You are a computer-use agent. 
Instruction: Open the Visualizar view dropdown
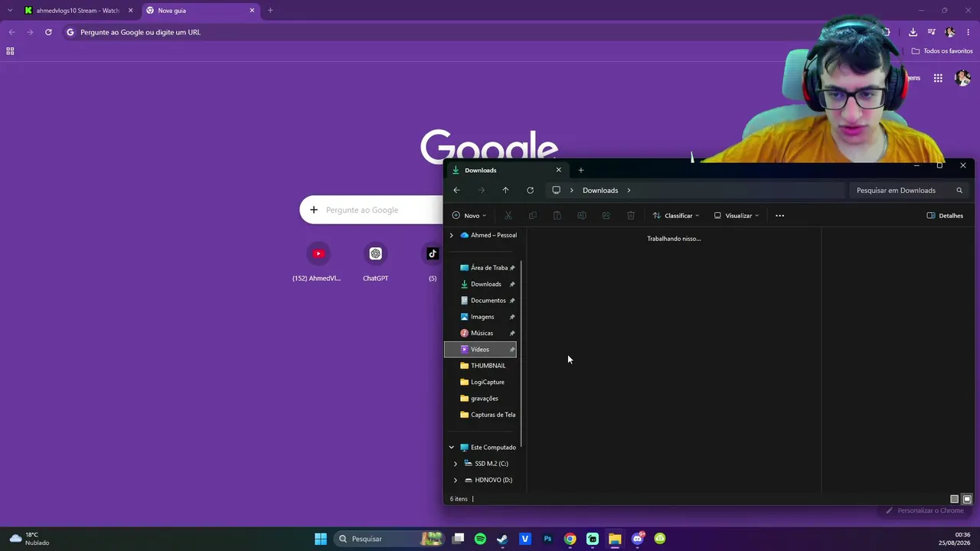(737, 216)
